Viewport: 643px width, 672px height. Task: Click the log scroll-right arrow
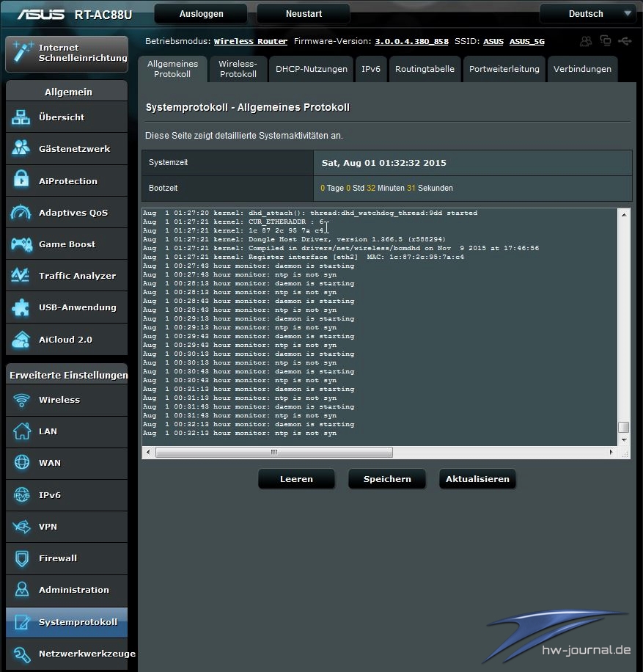[611, 452]
